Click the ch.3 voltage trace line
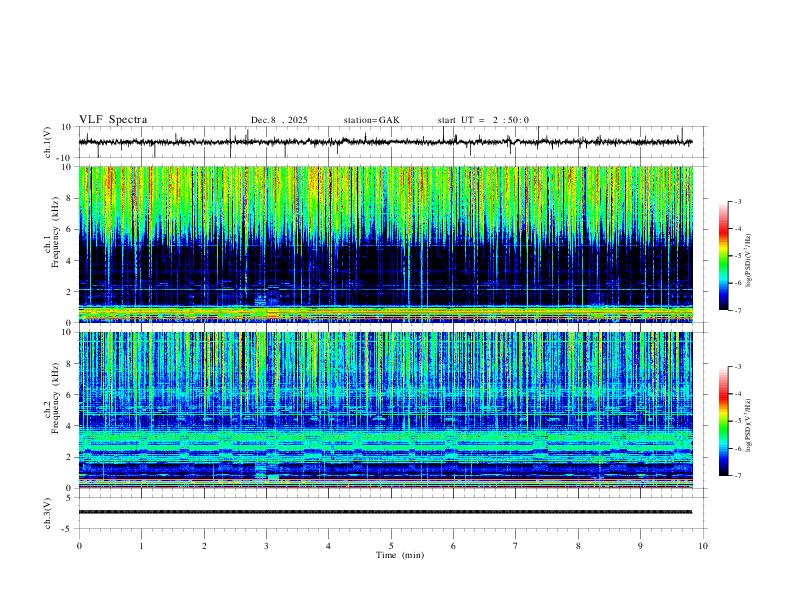This screenshot has height=612, width=792. pyautogui.click(x=385, y=512)
